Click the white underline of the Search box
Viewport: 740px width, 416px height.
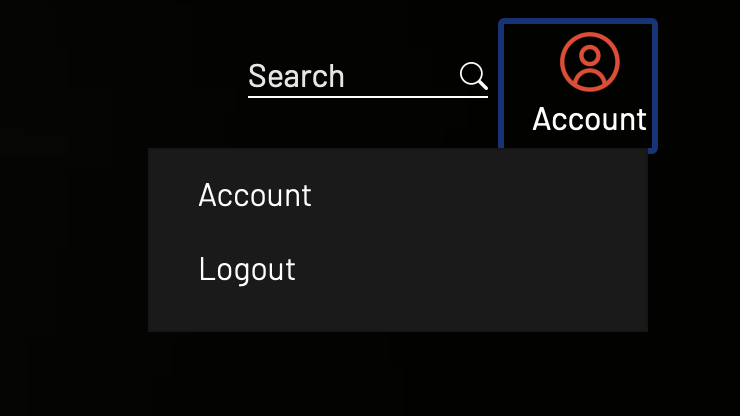(368, 97)
